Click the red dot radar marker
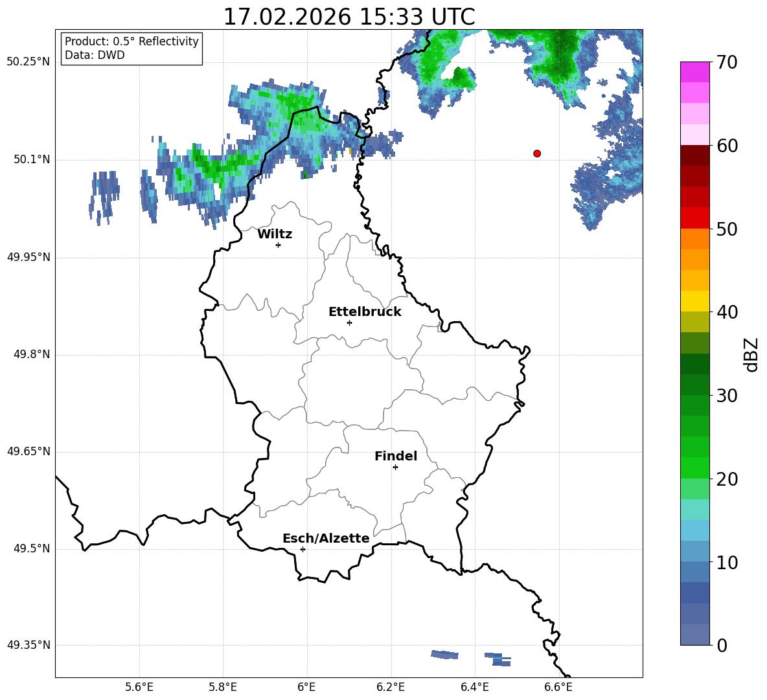 pos(537,153)
